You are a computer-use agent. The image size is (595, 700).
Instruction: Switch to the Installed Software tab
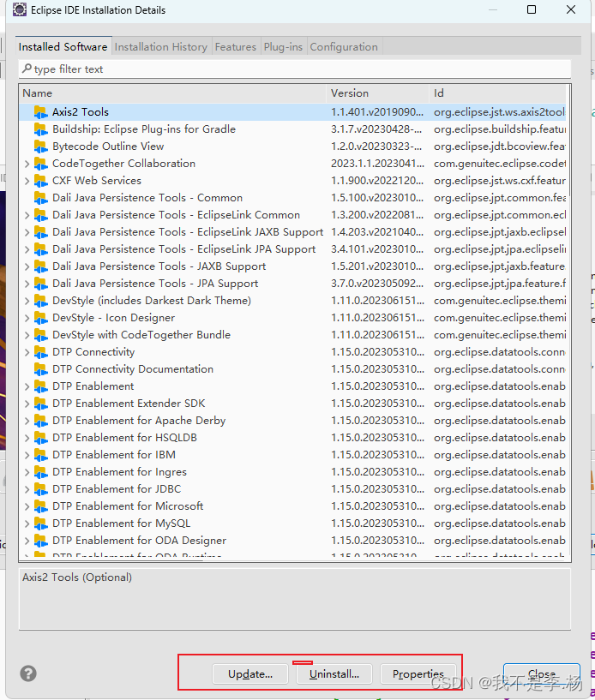[x=63, y=46]
